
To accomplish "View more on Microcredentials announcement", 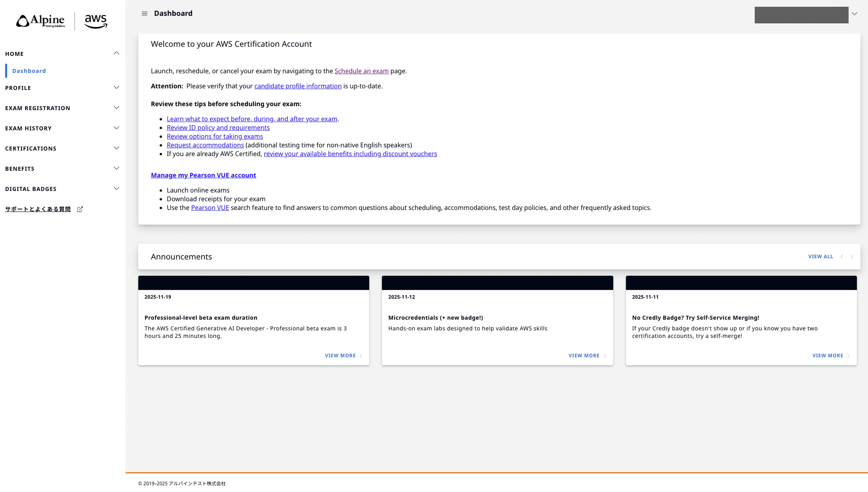I will tap(588, 356).
